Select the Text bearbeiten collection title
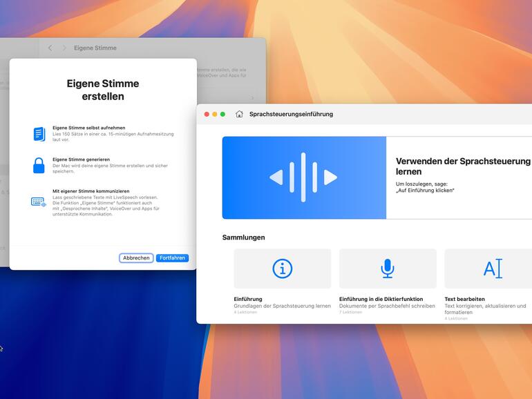Viewport: 532px width, 399px height. tap(464, 299)
